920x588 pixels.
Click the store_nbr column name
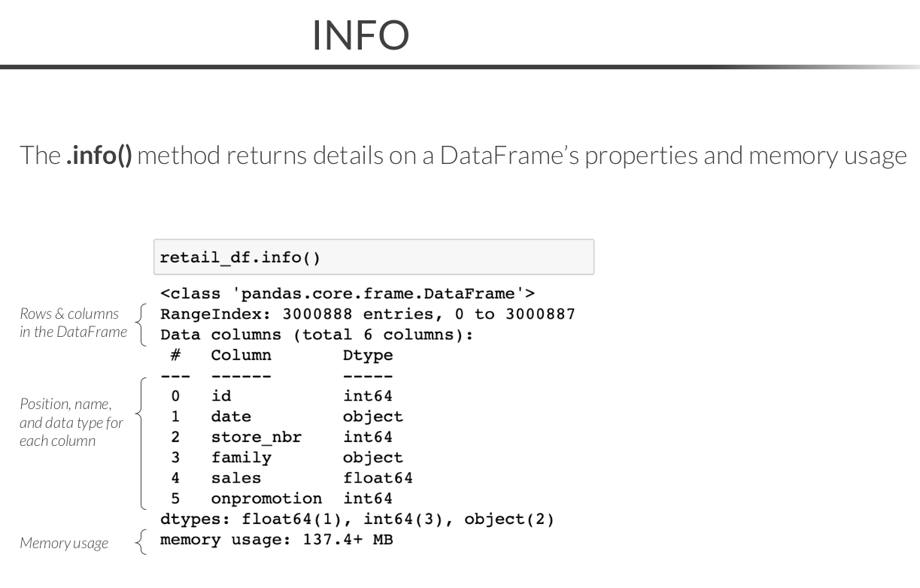[x=256, y=437]
